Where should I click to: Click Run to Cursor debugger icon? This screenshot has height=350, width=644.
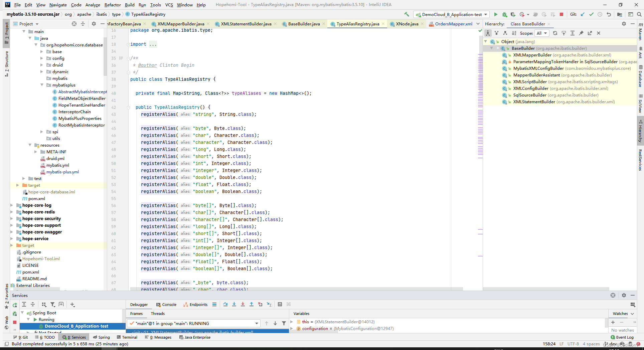pyautogui.click(x=269, y=304)
